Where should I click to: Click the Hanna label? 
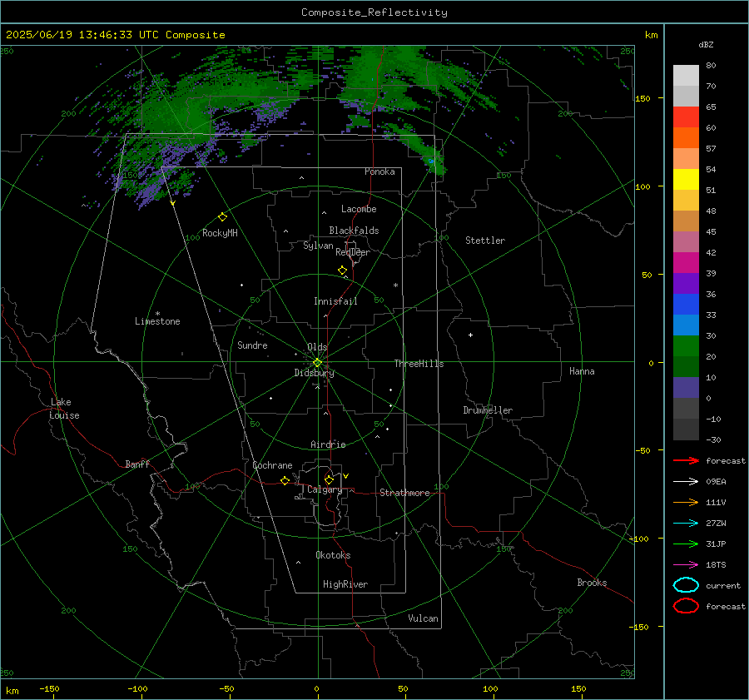(582, 371)
